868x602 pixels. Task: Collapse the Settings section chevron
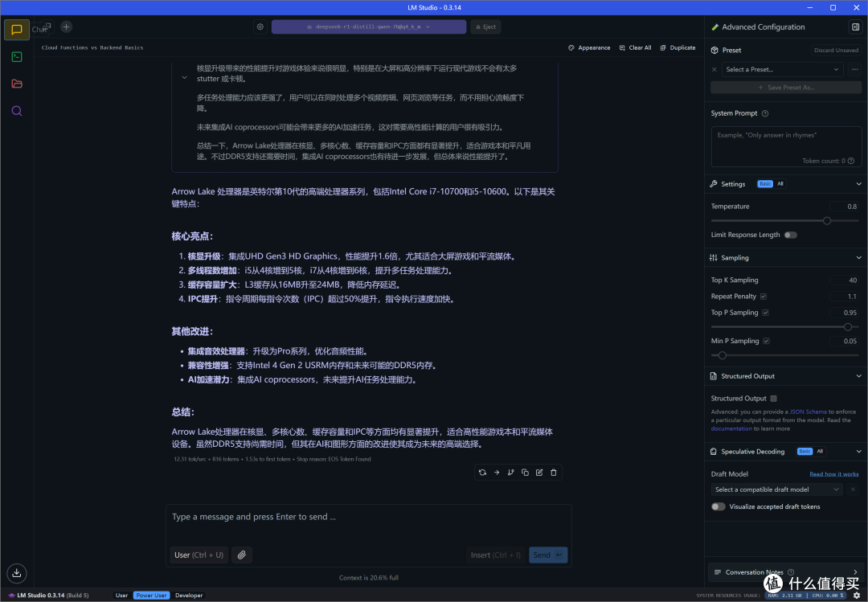[858, 184]
